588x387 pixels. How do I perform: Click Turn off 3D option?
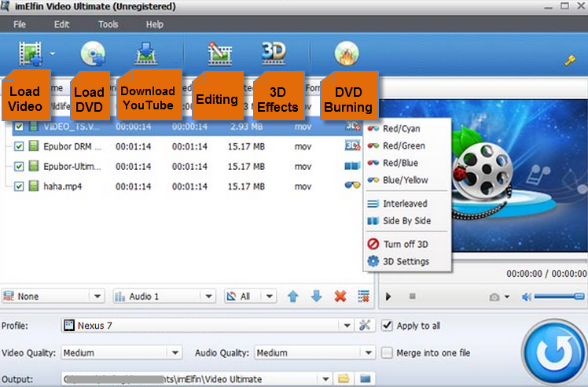[407, 244]
